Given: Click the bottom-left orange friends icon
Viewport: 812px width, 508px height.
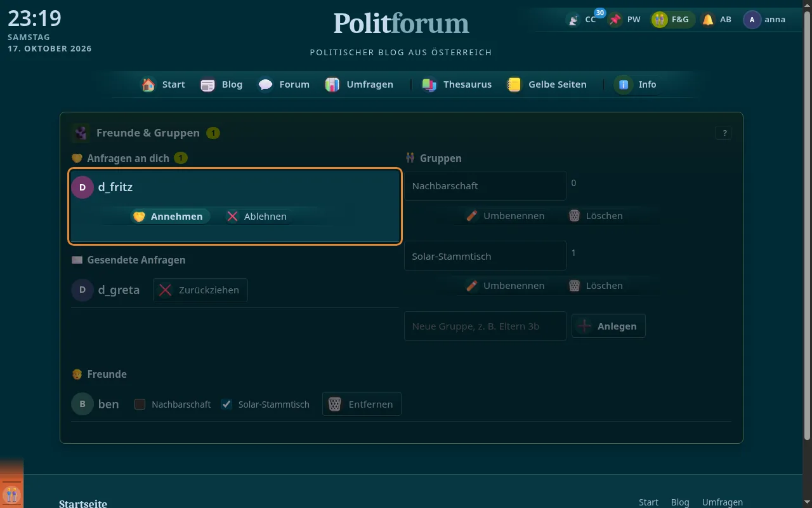Looking at the screenshot, I should click(11, 494).
